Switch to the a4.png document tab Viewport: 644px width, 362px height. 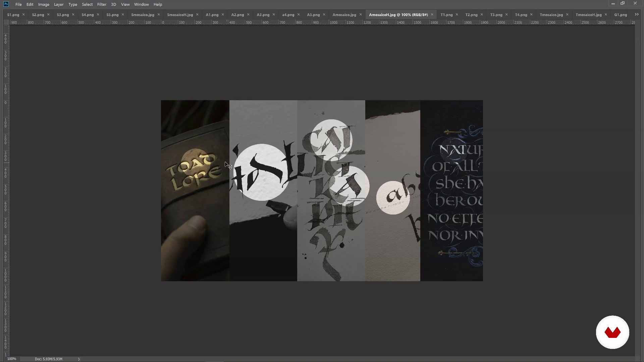(288, 15)
